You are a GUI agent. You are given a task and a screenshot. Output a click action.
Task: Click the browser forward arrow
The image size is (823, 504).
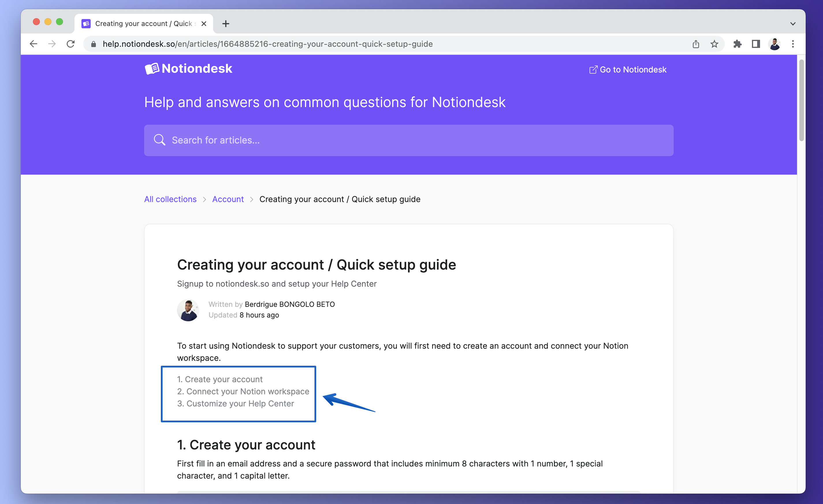point(52,44)
